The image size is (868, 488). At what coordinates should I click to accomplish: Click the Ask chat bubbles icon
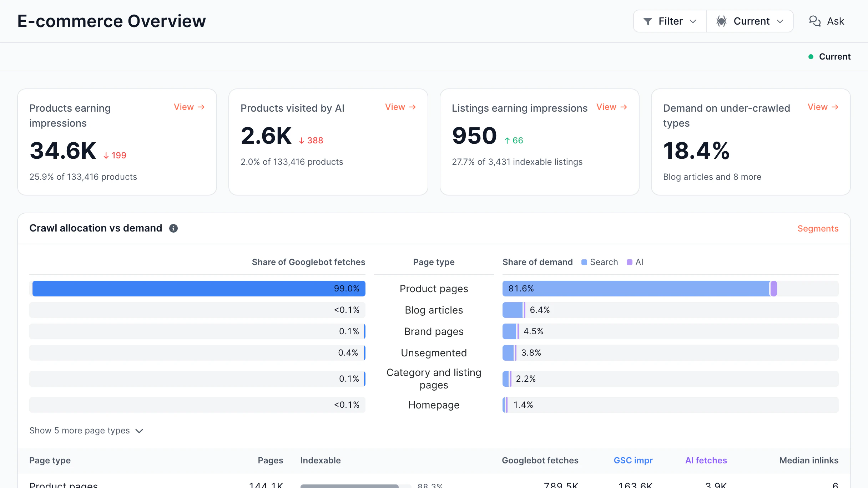coord(814,21)
